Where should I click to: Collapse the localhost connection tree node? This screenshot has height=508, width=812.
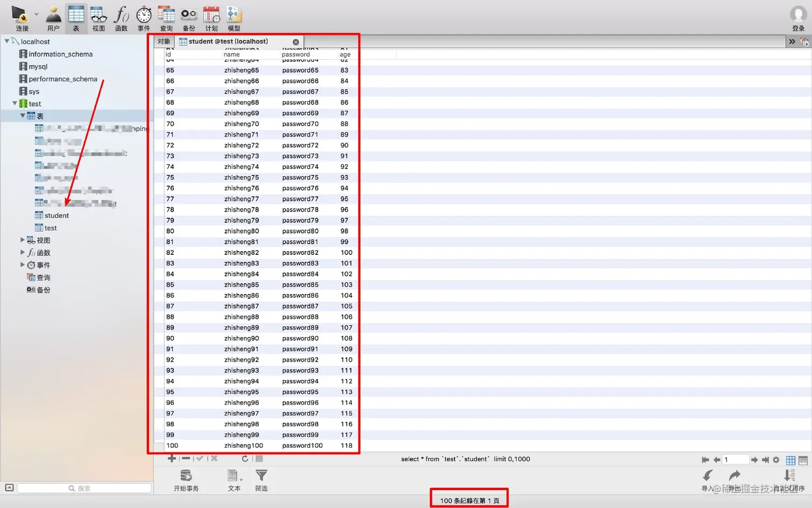coord(7,41)
